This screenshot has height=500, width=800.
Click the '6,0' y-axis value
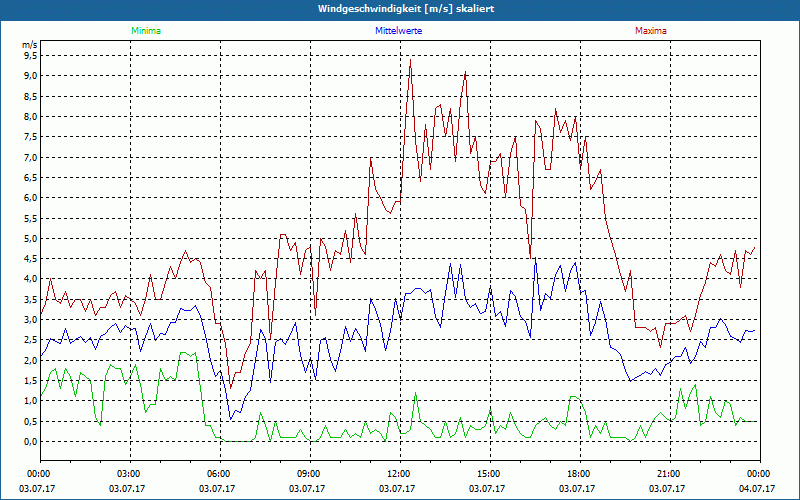(x=31, y=198)
